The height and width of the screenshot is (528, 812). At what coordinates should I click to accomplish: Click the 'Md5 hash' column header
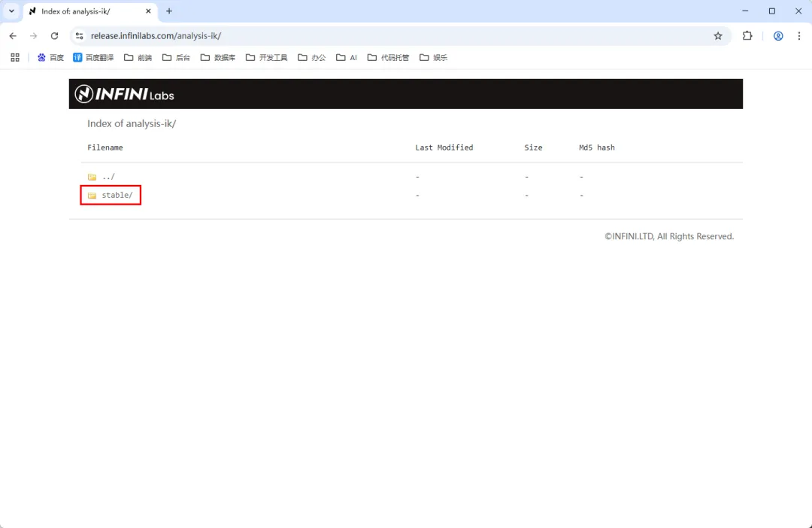(597, 147)
